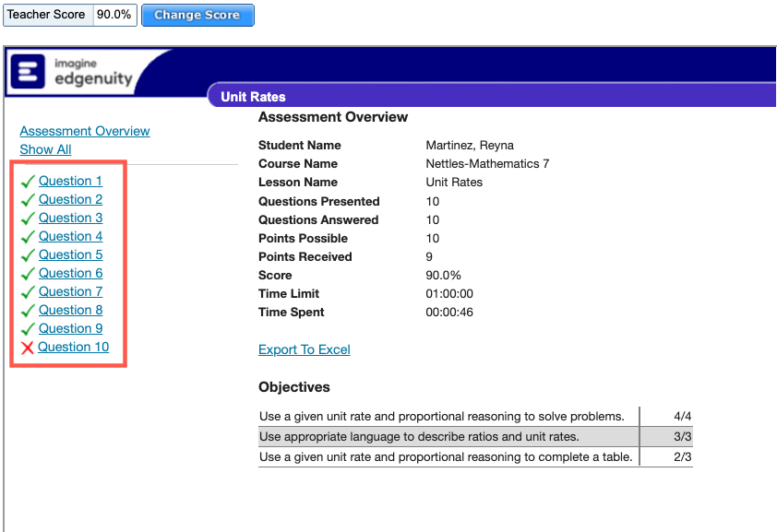View Question 2 details
This screenshot has height=532, width=777.
[70, 199]
